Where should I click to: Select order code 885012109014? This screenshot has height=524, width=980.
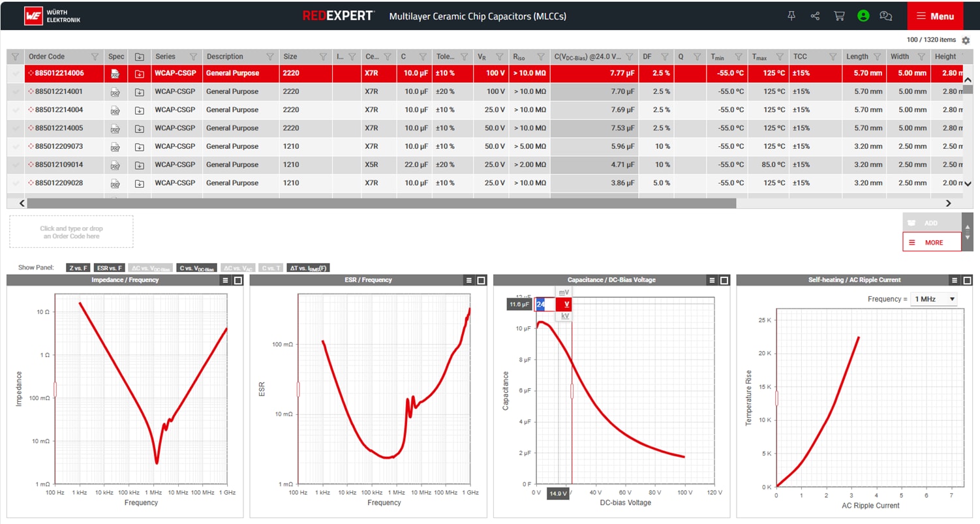pyautogui.click(x=59, y=165)
